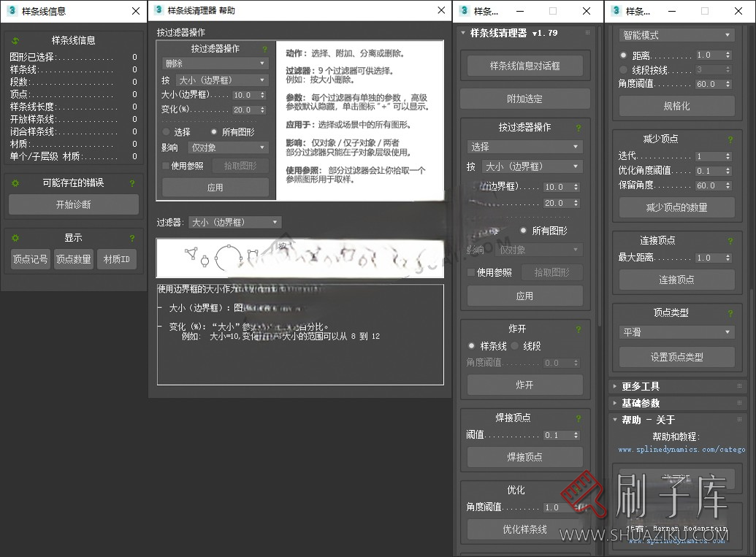Select the 样条线 radio button under 炸开

pyautogui.click(x=472, y=346)
